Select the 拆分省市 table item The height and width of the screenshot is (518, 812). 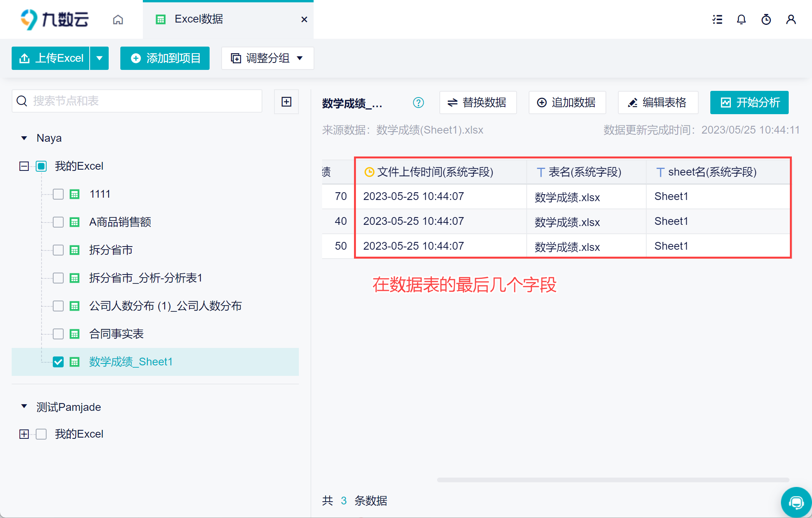point(111,250)
